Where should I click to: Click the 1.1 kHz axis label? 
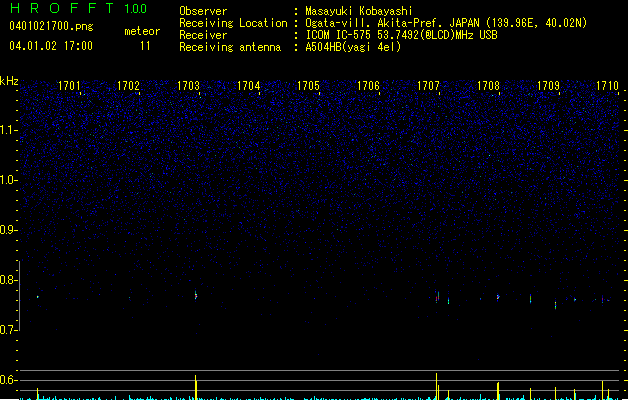point(8,130)
